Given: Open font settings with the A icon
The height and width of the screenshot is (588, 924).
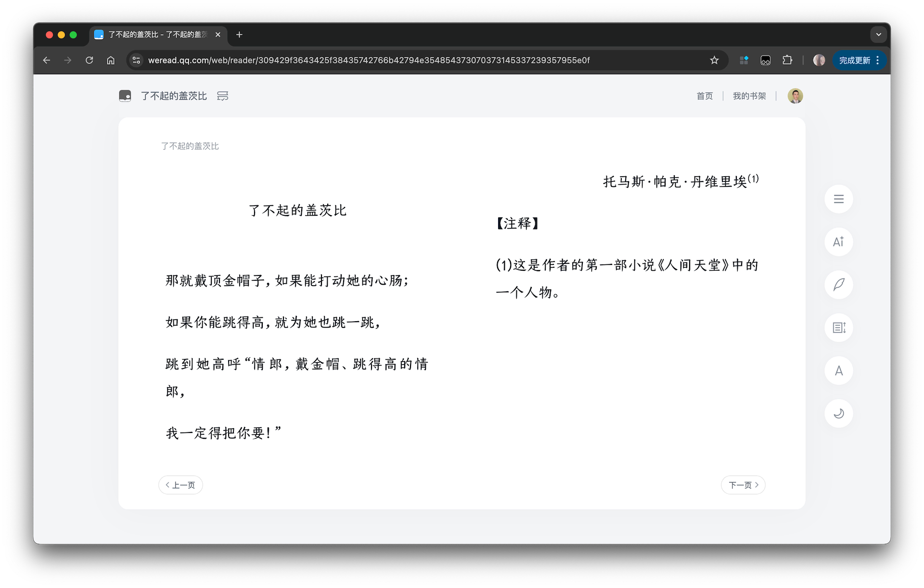Looking at the screenshot, I should point(839,370).
